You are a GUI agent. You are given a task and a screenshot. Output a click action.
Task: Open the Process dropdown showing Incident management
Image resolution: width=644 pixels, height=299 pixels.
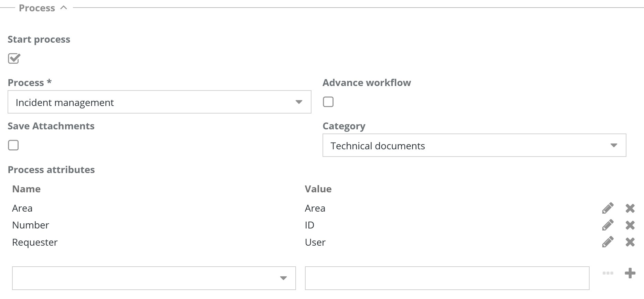coord(159,102)
